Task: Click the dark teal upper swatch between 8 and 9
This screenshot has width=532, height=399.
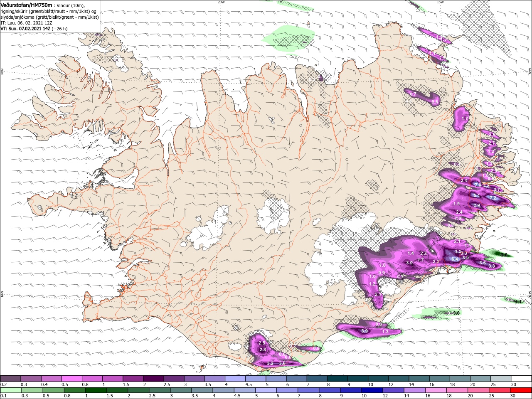Action: [337, 379]
